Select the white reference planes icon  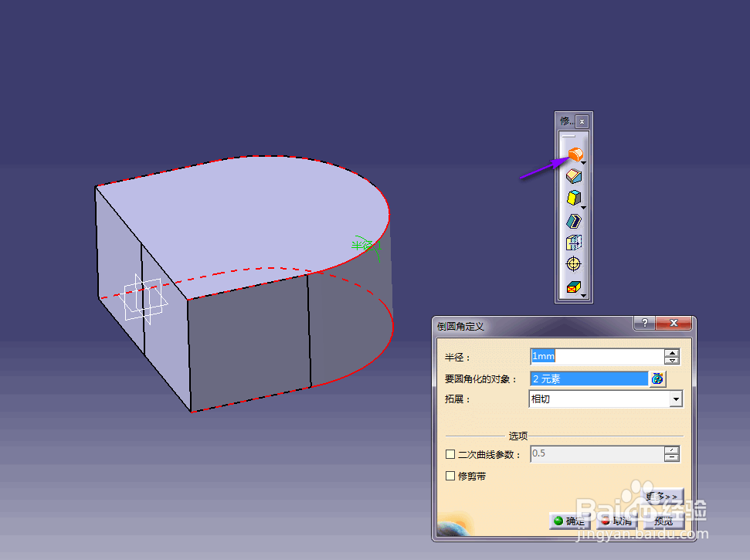(143, 299)
